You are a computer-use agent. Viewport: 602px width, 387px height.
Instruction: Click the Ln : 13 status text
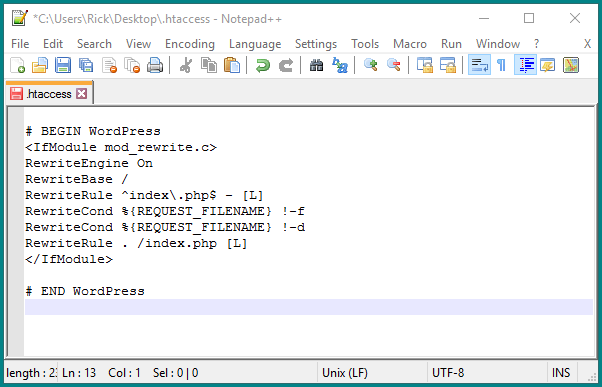click(79, 373)
